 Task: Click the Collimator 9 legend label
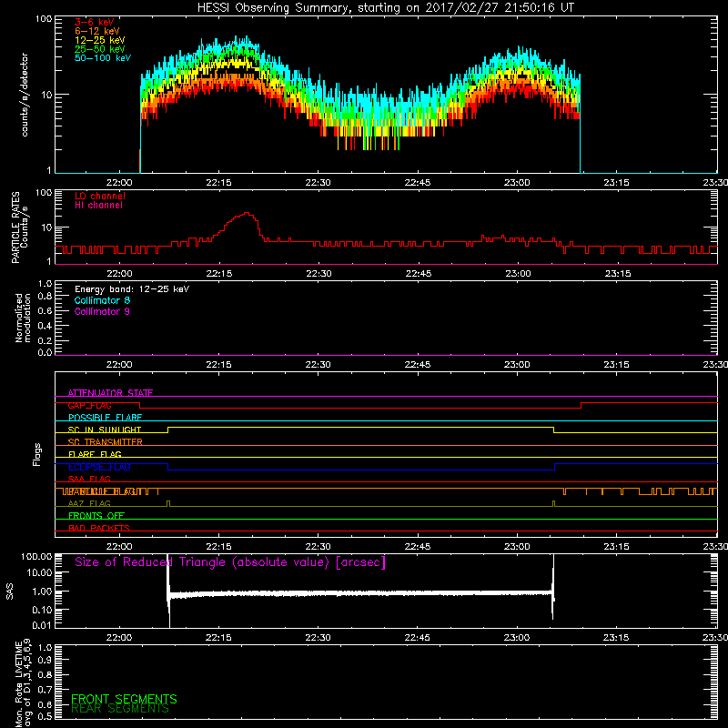click(x=102, y=311)
